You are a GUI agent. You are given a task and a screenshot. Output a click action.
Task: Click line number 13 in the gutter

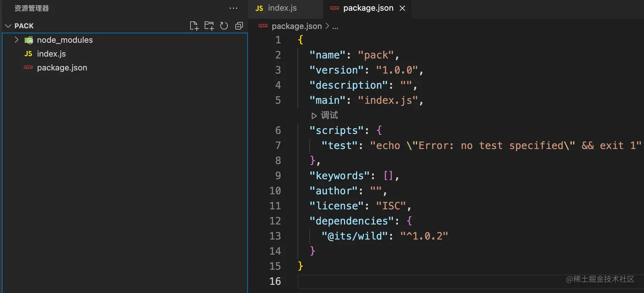pyautogui.click(x=275, y=236)
